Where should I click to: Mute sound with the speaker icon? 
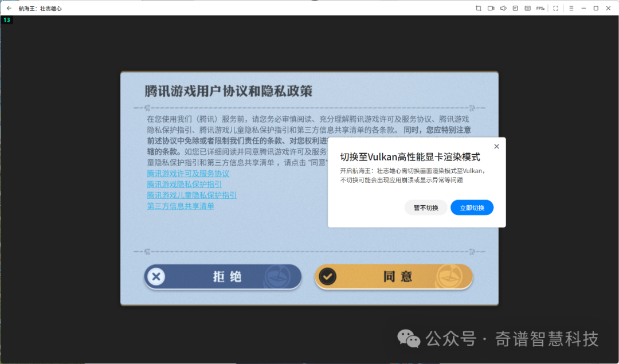pyautogui.click(x=503, y=8)
